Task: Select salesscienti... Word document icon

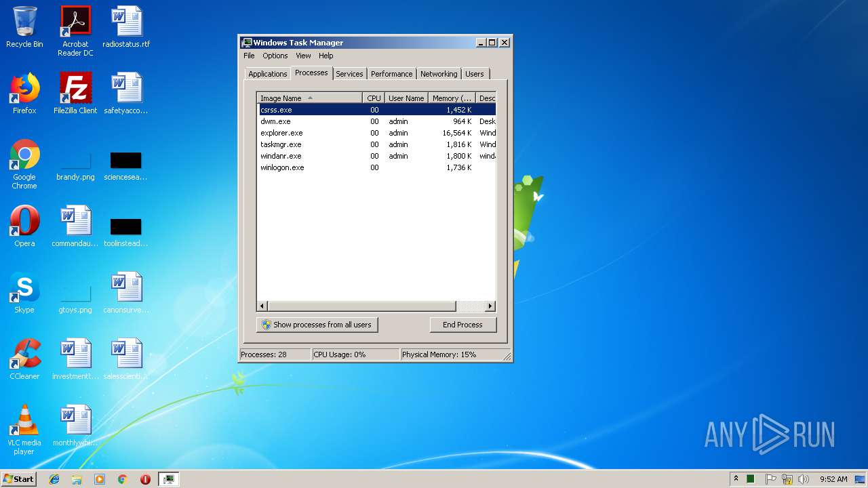Action: pos(126,359)
